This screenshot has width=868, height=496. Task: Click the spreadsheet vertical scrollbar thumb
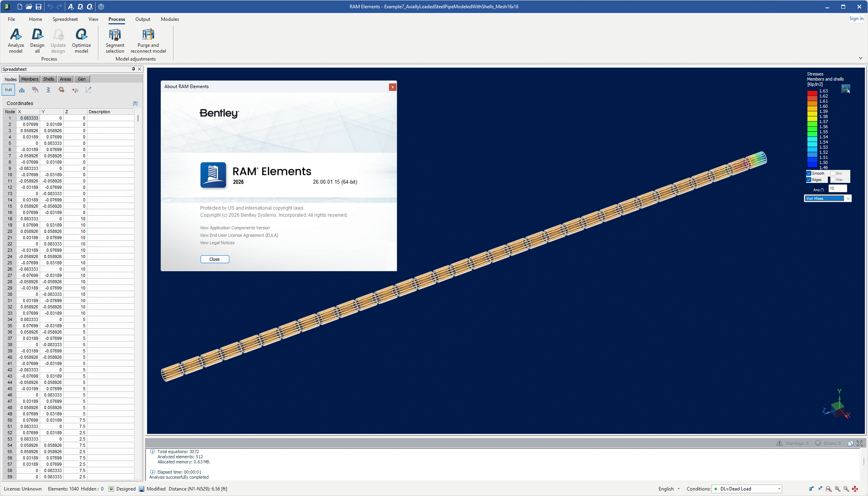point(138,118)
